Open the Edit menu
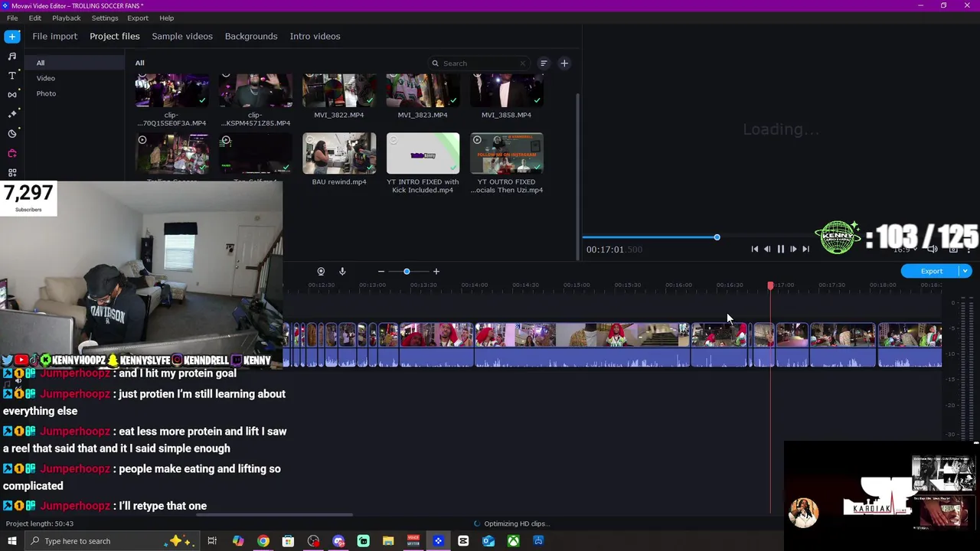This screenshot has width=980, height=551. (35, 18)
